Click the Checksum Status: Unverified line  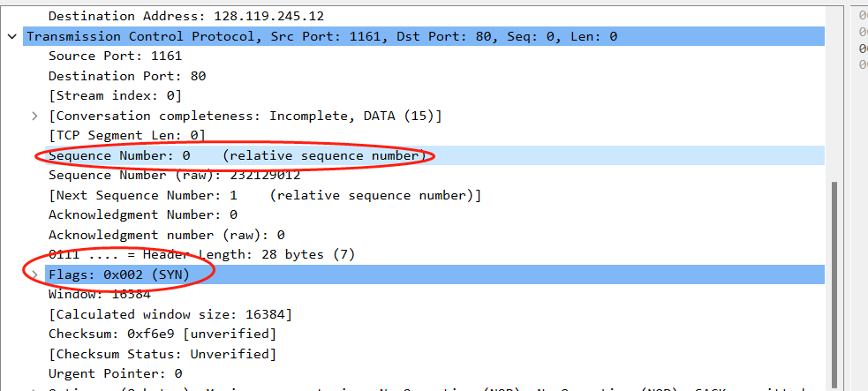pyautogui.click(x=162, y=354)
